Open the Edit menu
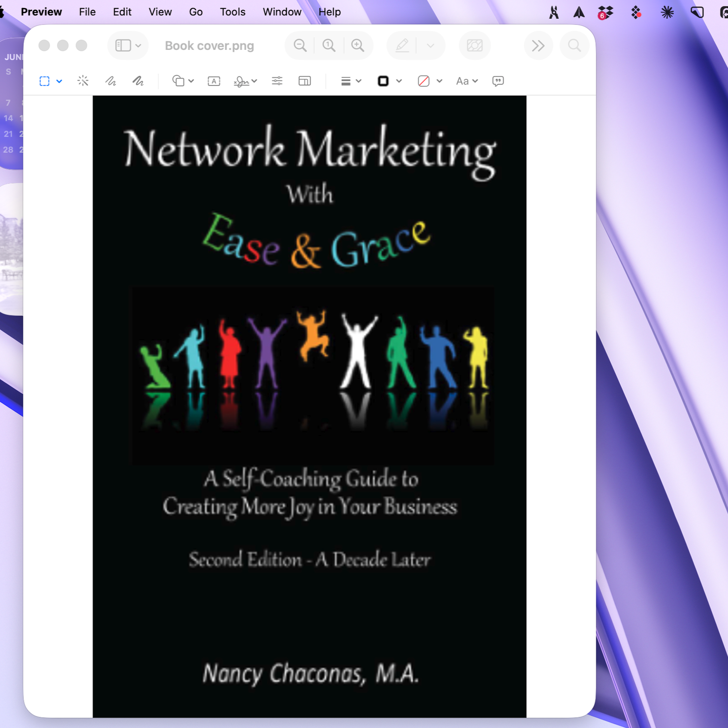The height and width of the screenshot is (728, 728). tap(122, 12)
